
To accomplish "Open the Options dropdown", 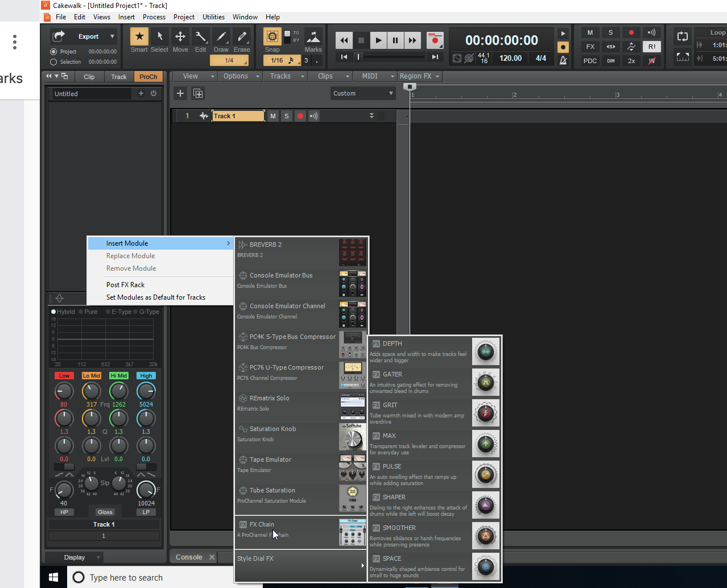I will click(x=241, y=76).
